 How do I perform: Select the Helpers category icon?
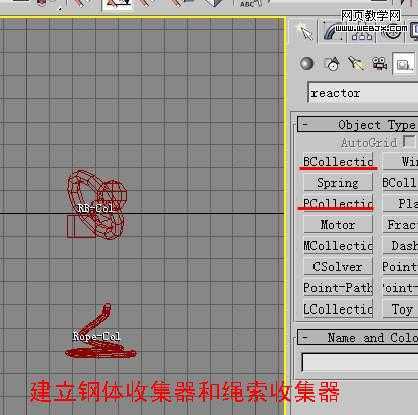(x=404, y=64)
